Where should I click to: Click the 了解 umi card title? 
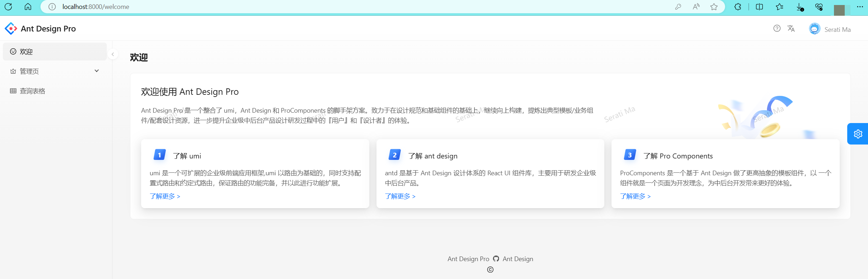(x=187, y=156)
